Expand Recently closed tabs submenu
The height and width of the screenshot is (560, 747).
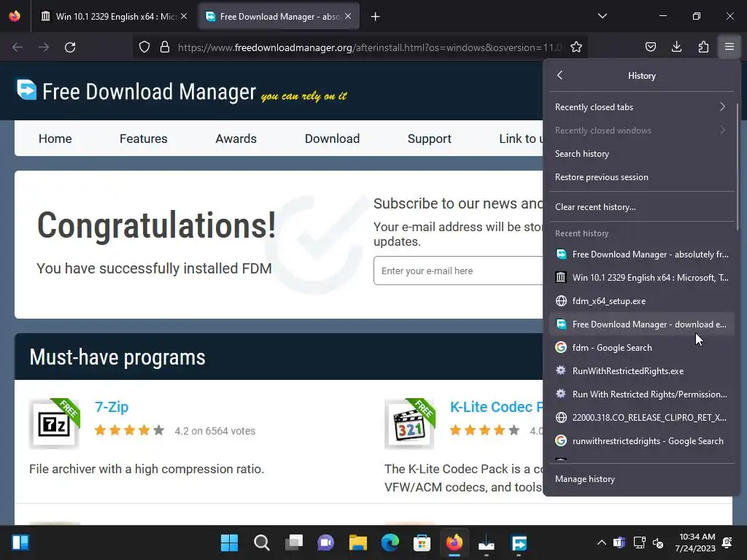(641, 106)
